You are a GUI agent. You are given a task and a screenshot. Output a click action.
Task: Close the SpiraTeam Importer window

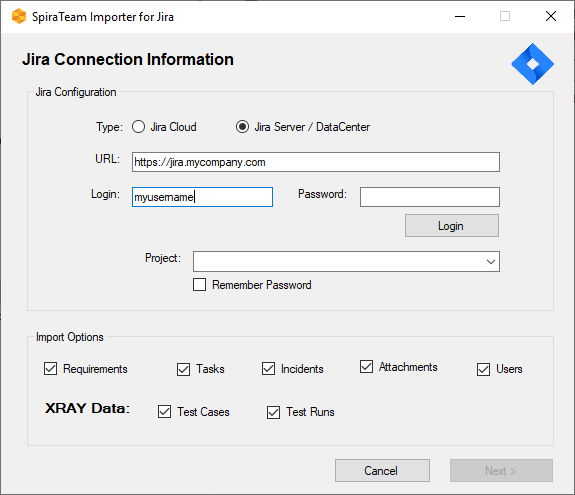click(551, 16)
